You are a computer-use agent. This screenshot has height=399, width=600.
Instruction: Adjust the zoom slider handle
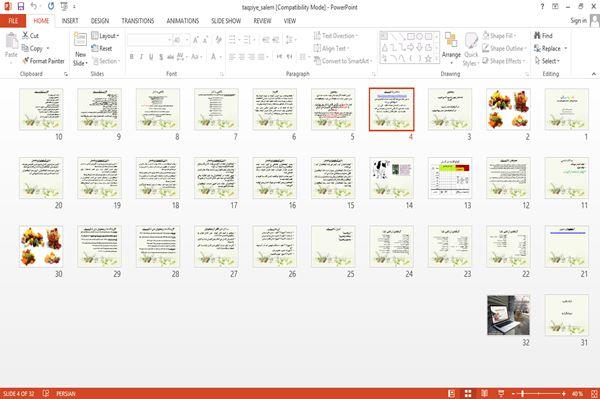522,393
